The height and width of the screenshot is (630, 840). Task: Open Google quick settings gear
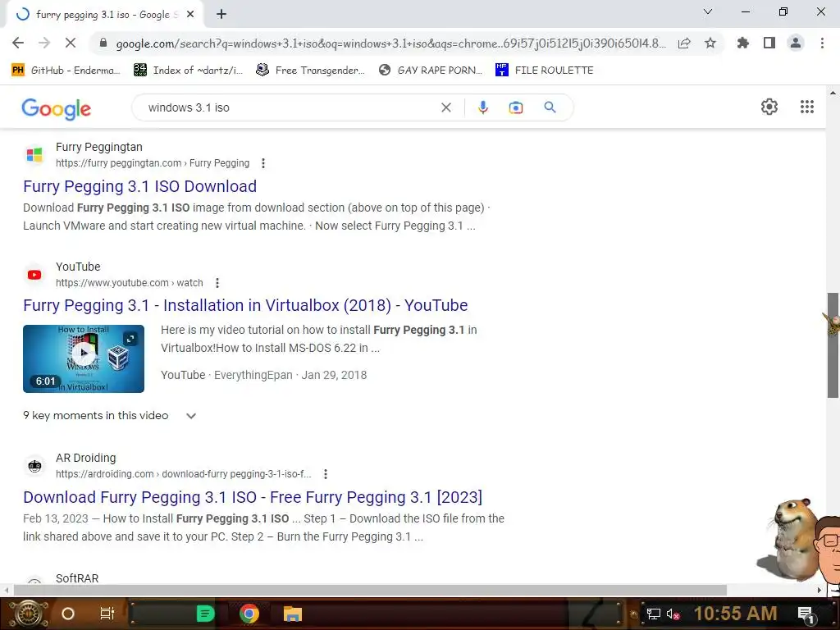(769, 107)
